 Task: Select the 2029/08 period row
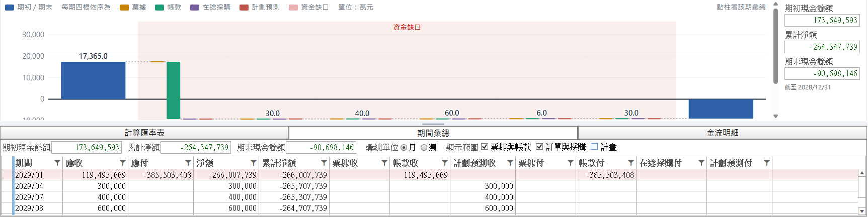pos(429,208)
